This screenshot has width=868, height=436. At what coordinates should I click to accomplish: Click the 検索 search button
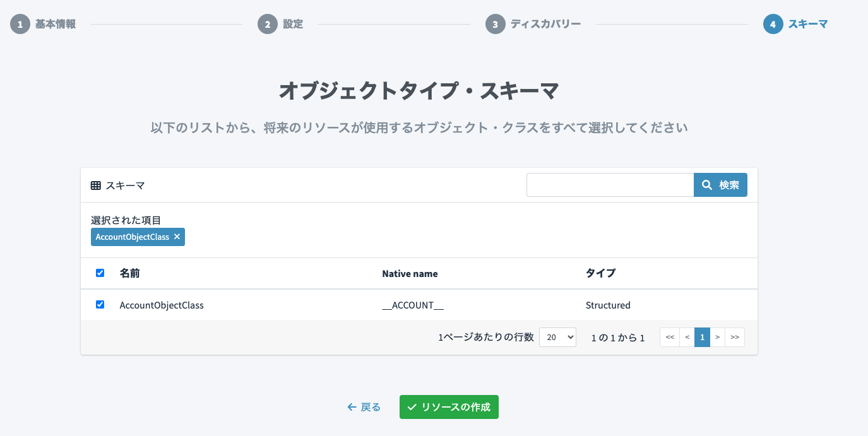point(721,185)
